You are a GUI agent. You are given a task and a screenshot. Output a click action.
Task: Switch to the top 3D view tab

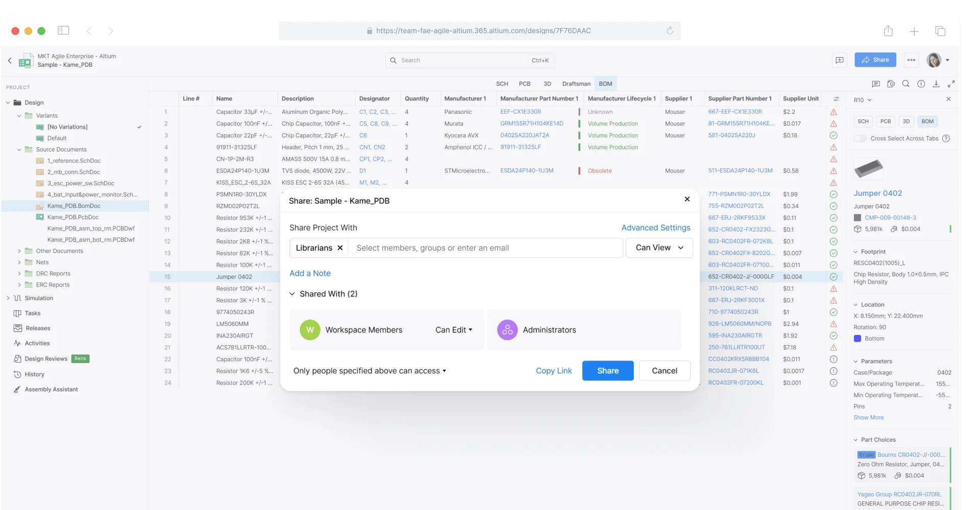547,84
